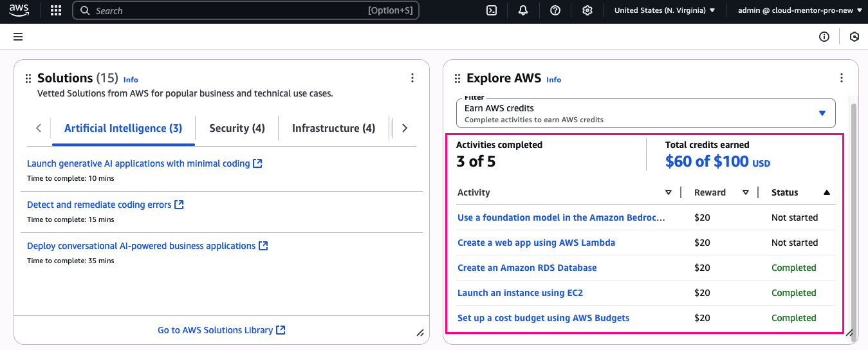This screenshot has width=868, height=350.
Task: Switch to the Infrastructure (4) tab
Action: click(x=333, y=128)
